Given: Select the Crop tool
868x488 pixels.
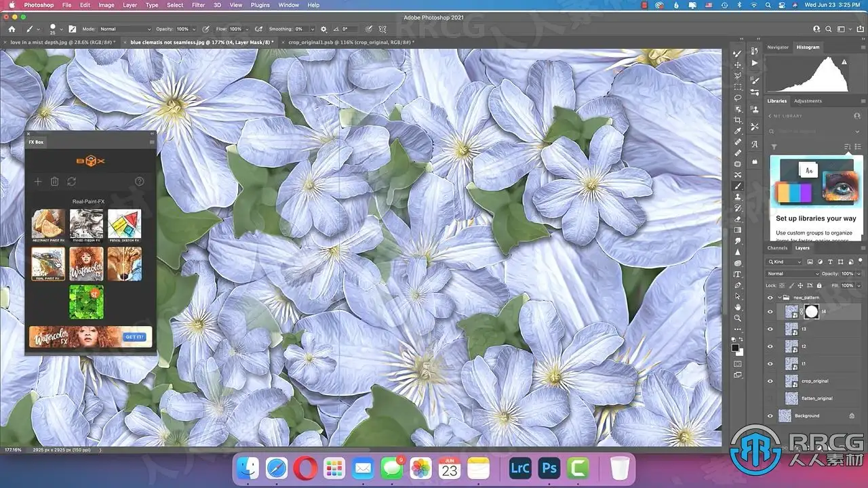Looking at the screenshot, I should 738,120.
